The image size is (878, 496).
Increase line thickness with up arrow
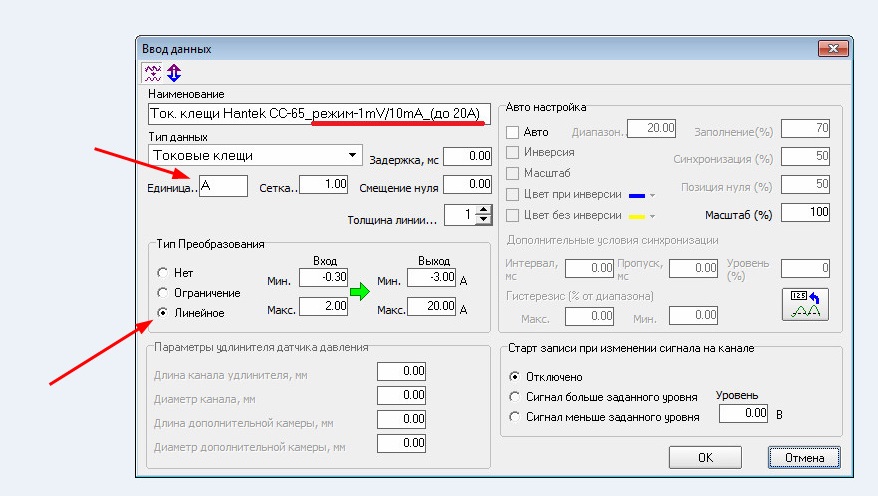[484, 210]
